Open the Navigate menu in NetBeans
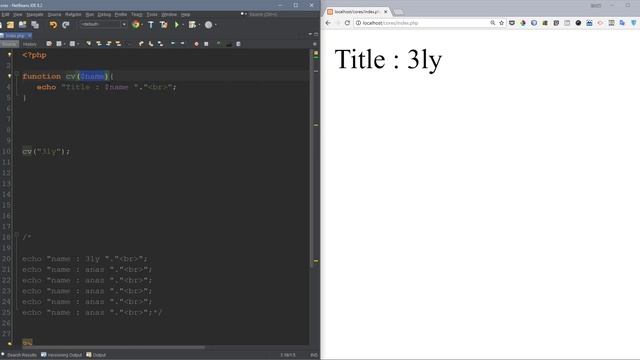The width and height of the screenshot is (640, 360). [x=35, y=14]
